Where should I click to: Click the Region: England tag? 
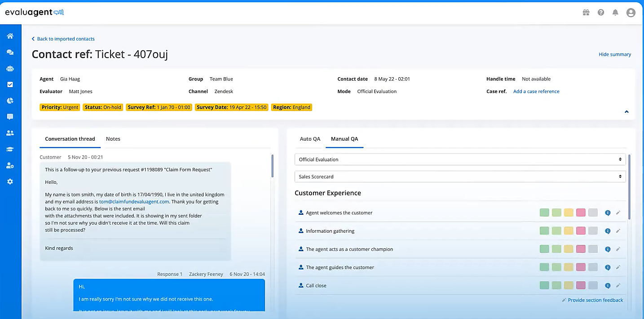291,107
